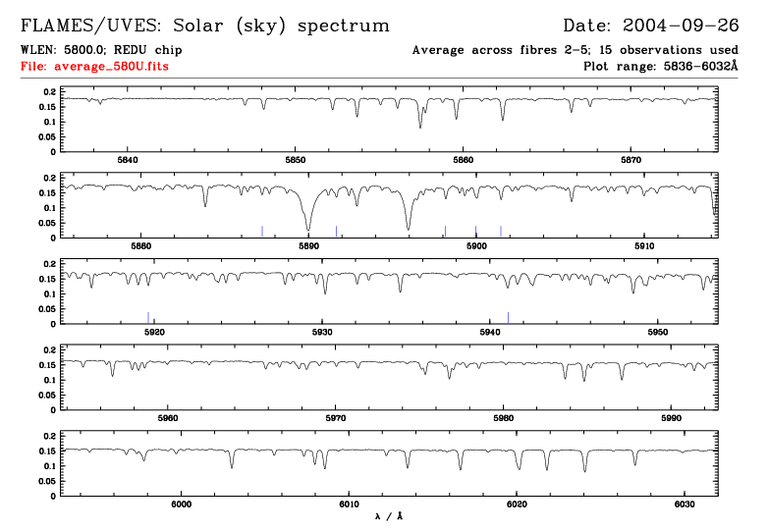Click the title "FLAMES/UVES: Solar (sky) spectrum"
Screen dimensions: 768x532
click(x=204, y=26)
